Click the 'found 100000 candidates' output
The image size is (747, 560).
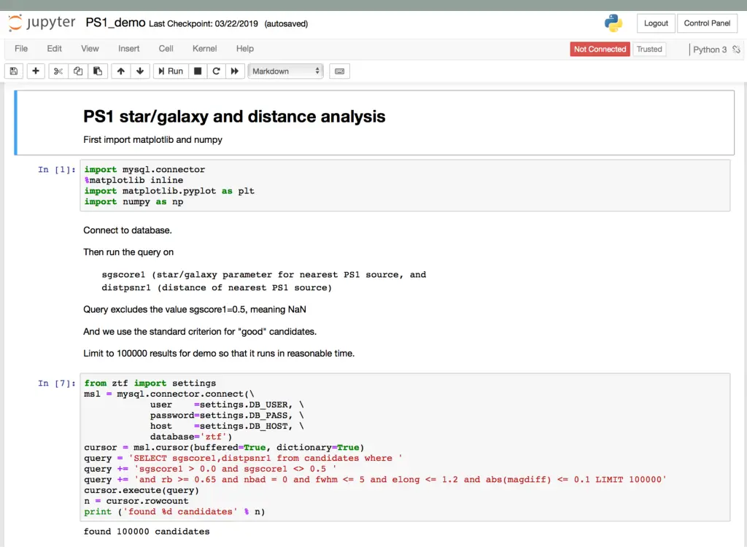point(147,532)
